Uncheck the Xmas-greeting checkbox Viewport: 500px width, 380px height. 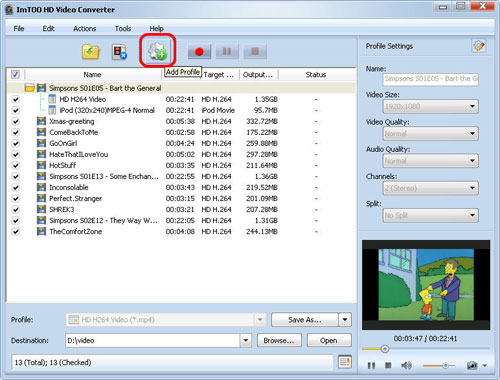(x=16, y=121)
